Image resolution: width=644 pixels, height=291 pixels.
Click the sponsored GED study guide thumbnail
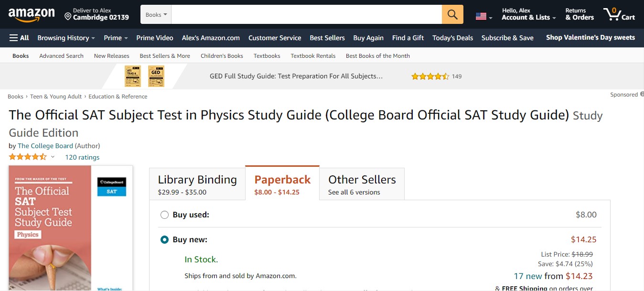pos(156,76)
